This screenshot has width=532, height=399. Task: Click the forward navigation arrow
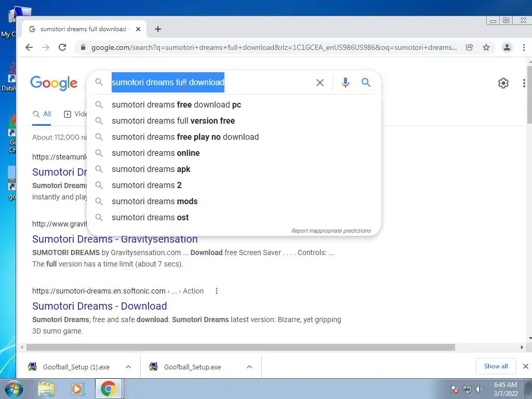tap(46, 47)
